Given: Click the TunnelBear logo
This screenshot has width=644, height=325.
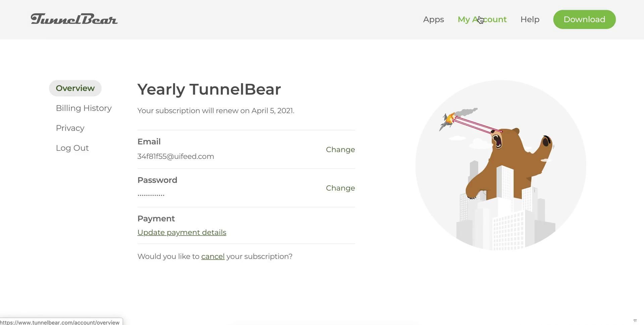Looking at the screenshot, I should pos(74,19).
